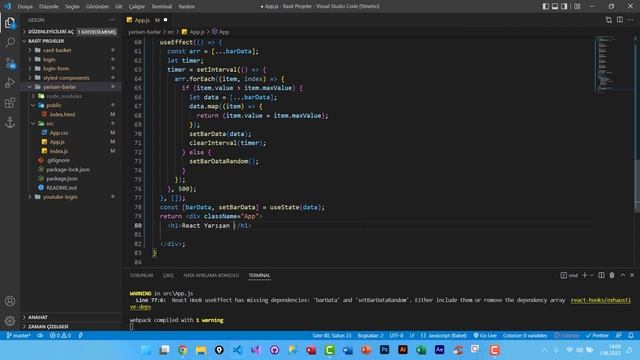Open the react-hooks/exhaustive-deps link
Screen dimensions: 640x360
tap(600, 300)
